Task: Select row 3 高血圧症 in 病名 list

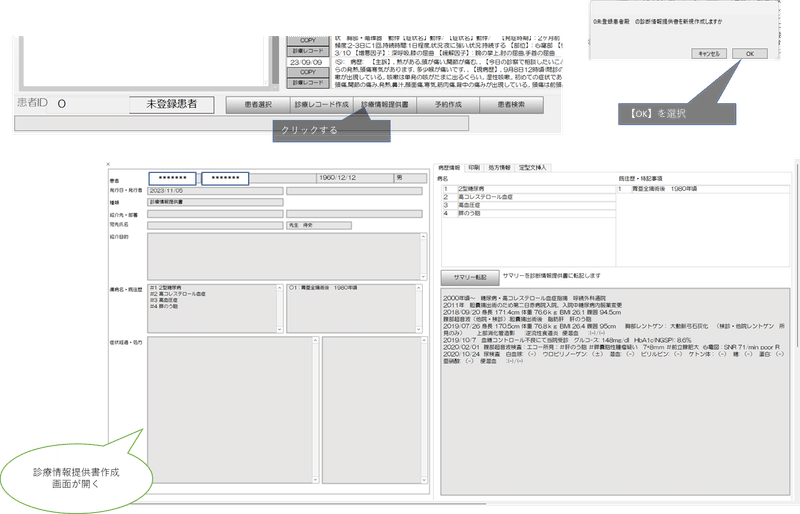Action: point(529,205)
